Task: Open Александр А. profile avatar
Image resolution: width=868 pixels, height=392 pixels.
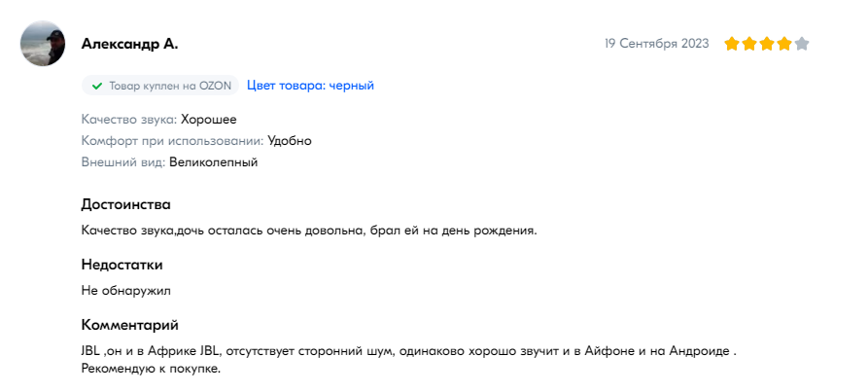Action: [x=43, y=43]
